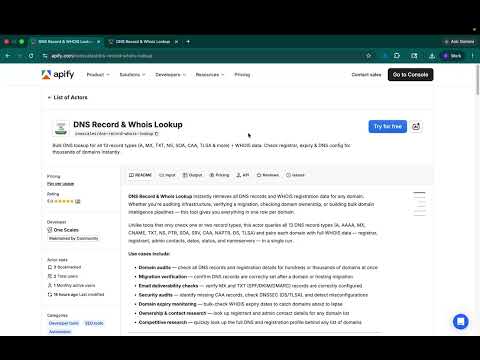This screenshot has height=360, width=480.
Task: Click the Contact sales link
Action: 366,75
